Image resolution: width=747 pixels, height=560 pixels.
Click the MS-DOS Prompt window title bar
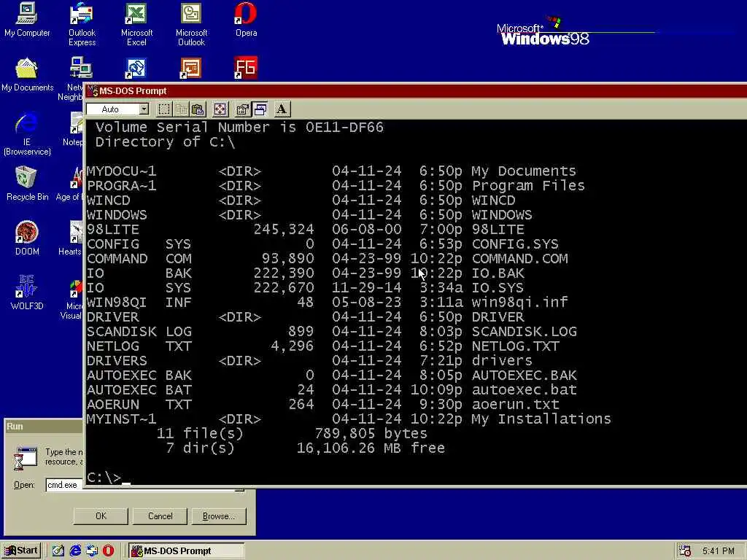pyautogui.click(x=416, y=90)
